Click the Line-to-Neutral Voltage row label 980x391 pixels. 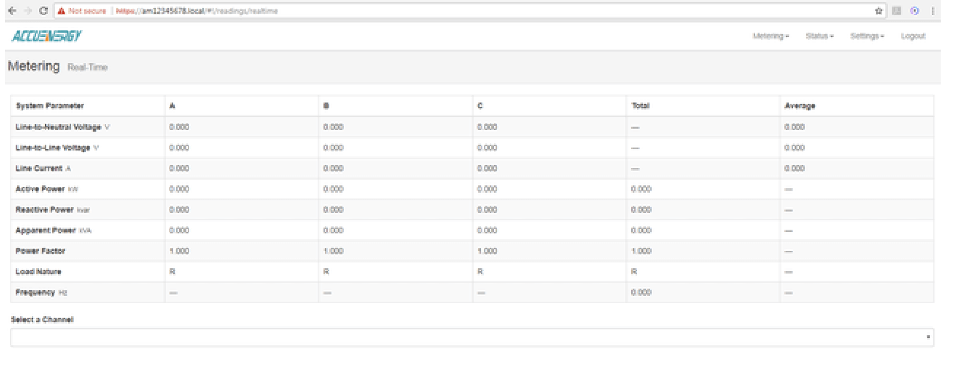coord(58,127)
